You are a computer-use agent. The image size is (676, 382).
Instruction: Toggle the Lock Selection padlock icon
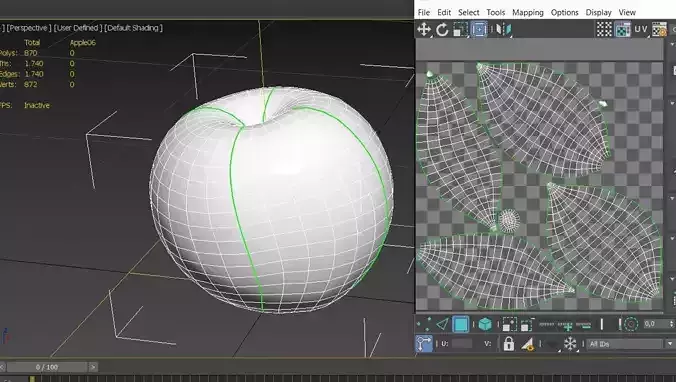coord(509,344)
